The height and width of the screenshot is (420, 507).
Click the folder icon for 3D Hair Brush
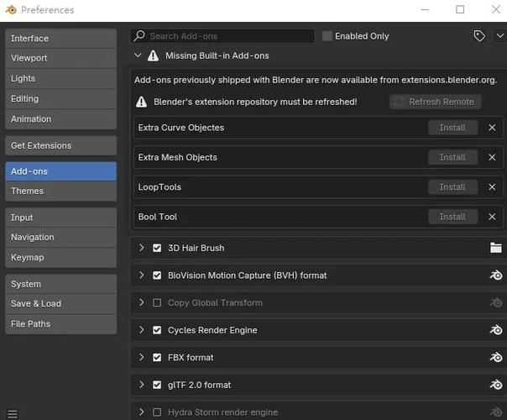tap(496, 248)
